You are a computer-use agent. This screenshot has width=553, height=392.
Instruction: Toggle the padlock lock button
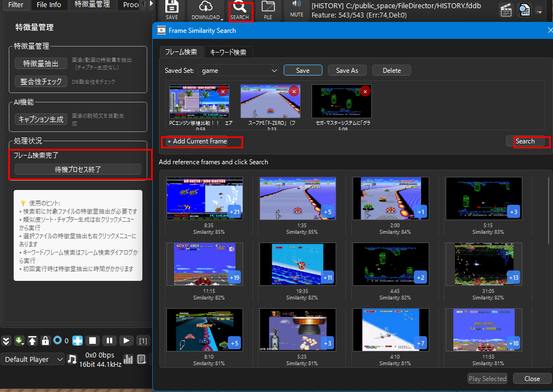pyautogui.click(x=45, y=341)
